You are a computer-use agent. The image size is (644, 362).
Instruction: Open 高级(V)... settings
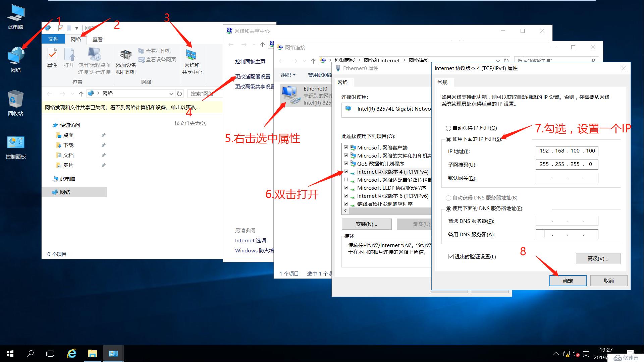click(598, 258)
